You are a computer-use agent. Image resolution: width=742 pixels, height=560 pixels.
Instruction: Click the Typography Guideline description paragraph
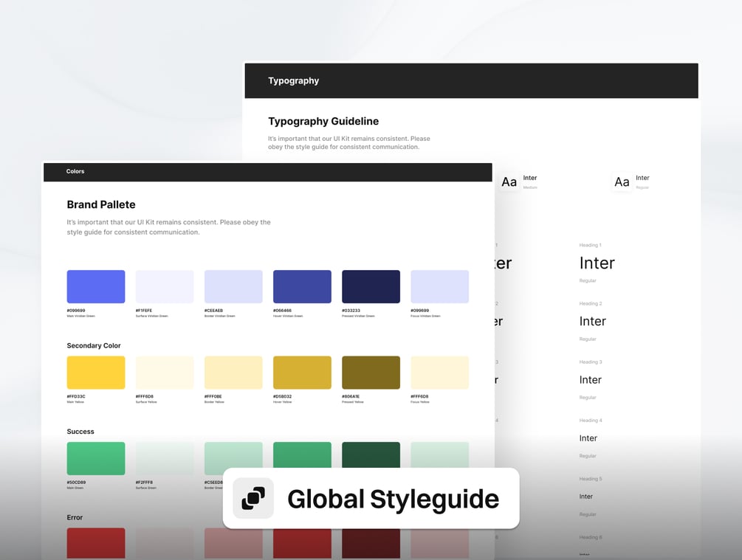[x=349, y=143]
